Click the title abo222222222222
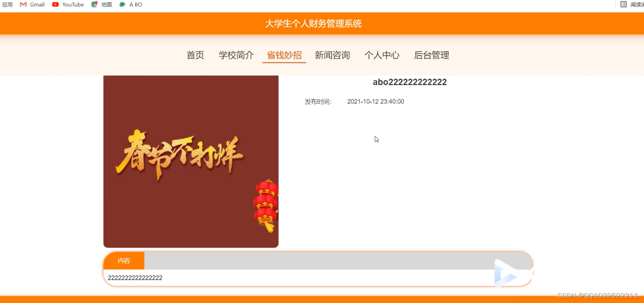This screenshot has height=303, width=644. pyautogui.click(x=409, y=82)
